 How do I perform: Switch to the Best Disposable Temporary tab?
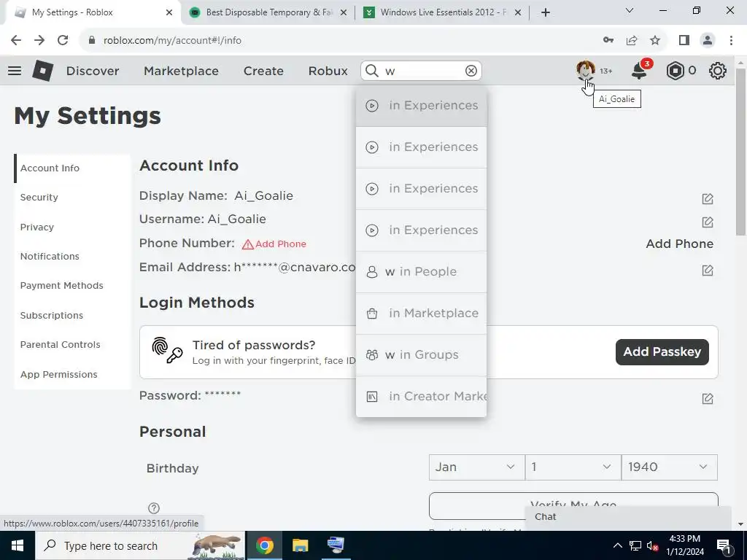[x=268, y=12]
